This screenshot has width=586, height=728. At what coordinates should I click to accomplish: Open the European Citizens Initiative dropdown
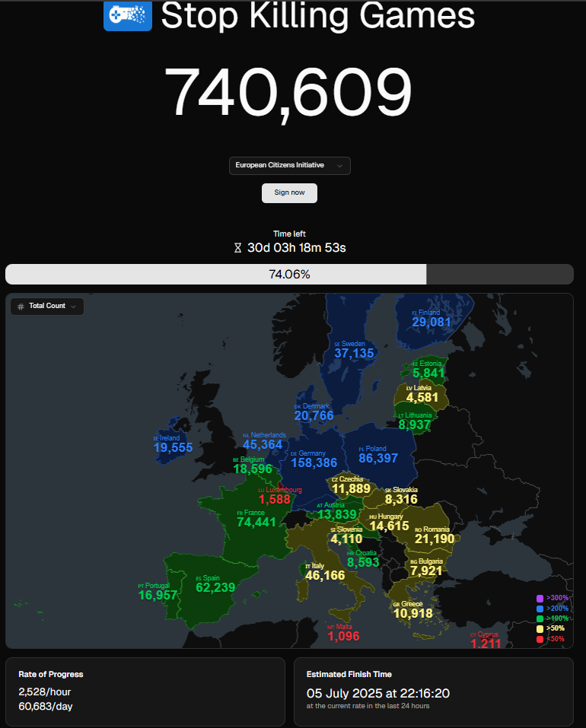(290, 166)
